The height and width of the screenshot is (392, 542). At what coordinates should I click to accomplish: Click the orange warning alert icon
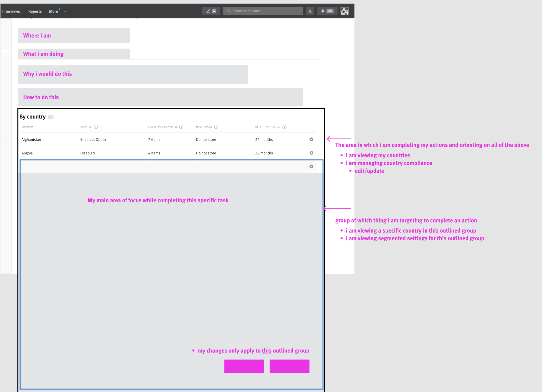310,11
